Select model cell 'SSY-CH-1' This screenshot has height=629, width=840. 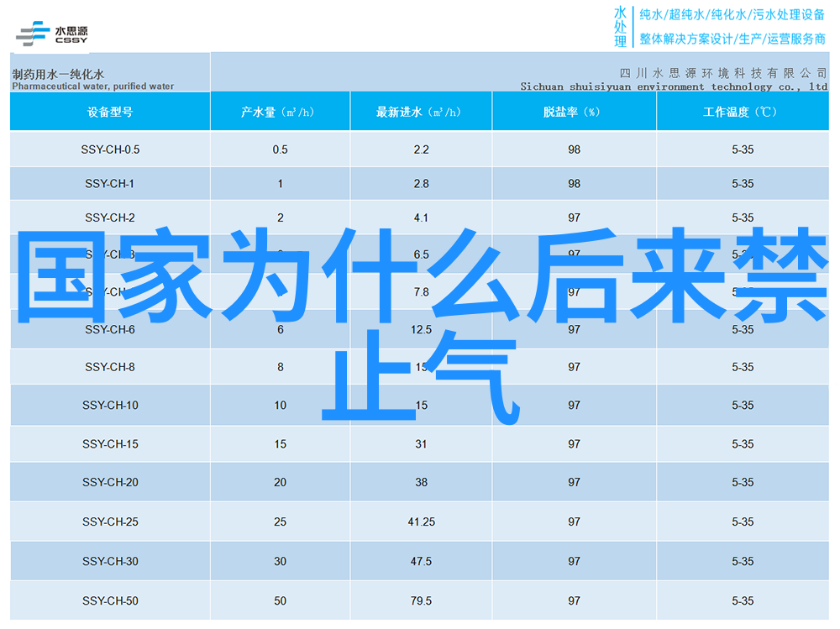(x=109, y=184)
